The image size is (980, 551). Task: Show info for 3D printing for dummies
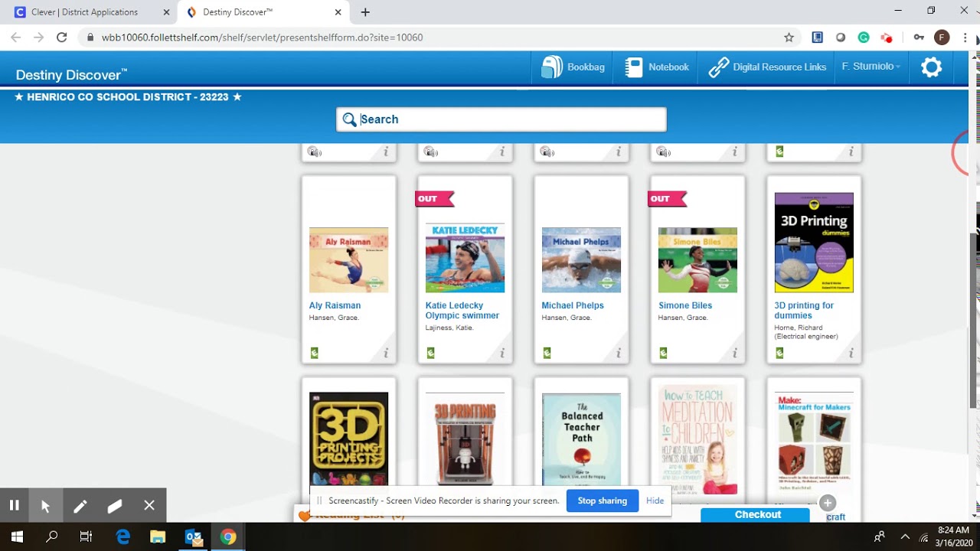click(x=851, y=353)
